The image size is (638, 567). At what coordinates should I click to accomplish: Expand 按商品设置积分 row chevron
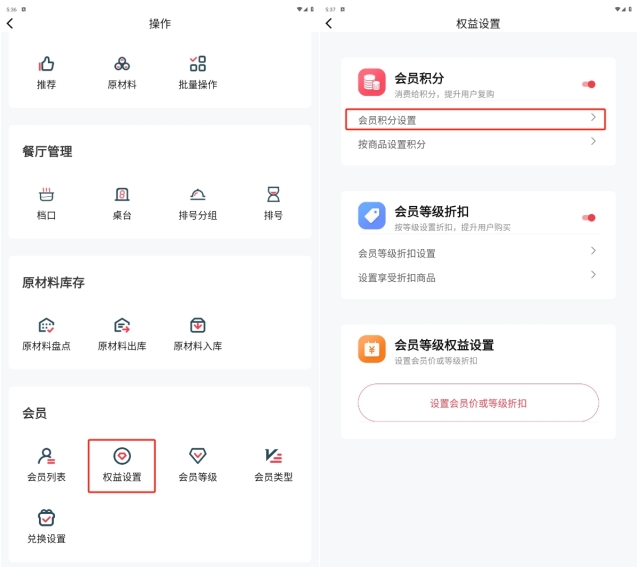tap(593, 143)
